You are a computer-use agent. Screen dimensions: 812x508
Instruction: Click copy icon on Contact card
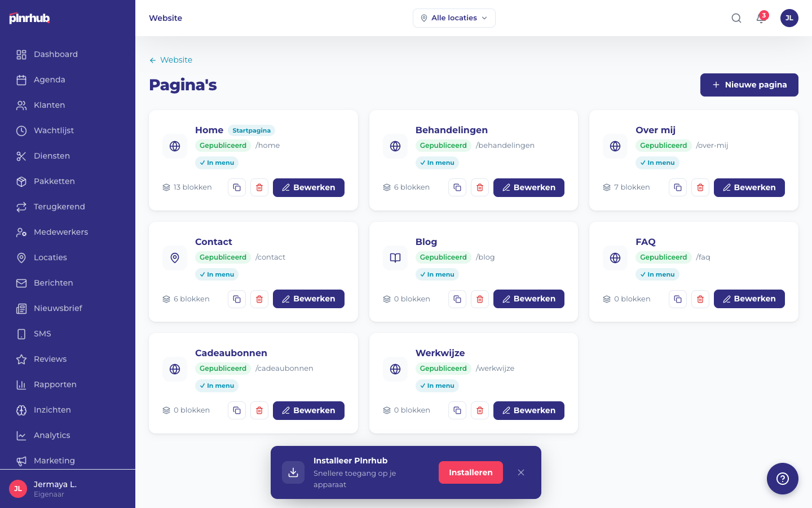tap(237, 299)
